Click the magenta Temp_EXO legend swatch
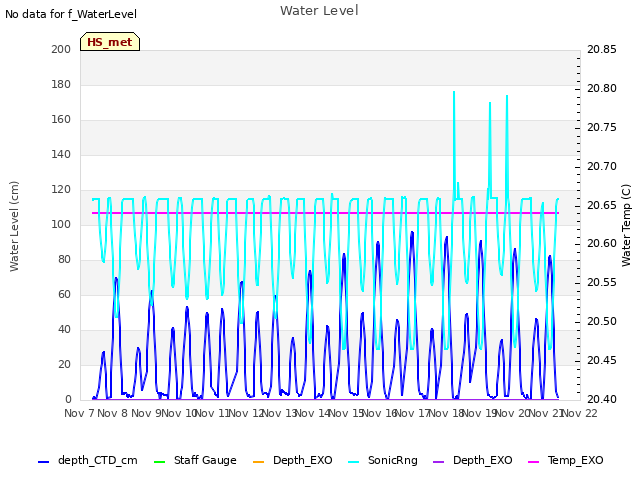Image resolution: width=640 pixels, height=480 pixels. click(533, 462)
